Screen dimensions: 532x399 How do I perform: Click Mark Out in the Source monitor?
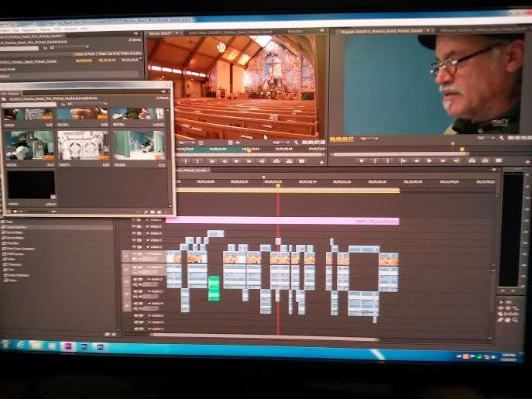pyautogui.click(x=197, y=162)
